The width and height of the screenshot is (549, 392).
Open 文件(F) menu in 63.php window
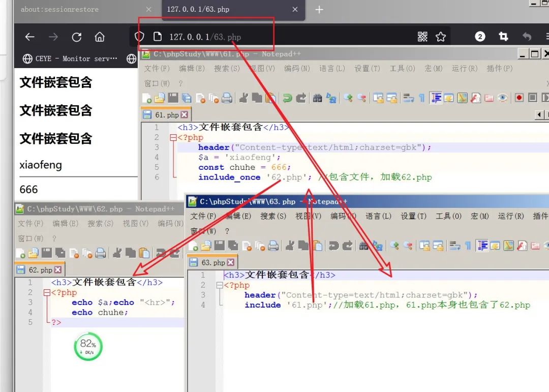(203, 216)
